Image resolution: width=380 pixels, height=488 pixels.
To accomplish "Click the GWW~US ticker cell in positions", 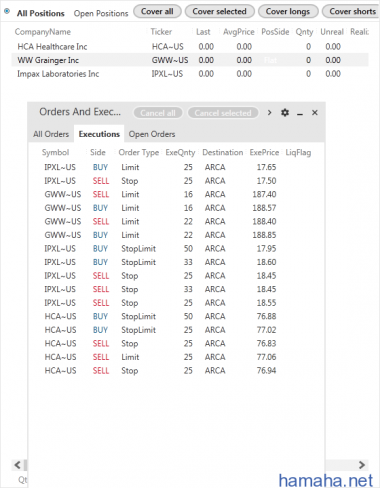I will click(170, 60).
